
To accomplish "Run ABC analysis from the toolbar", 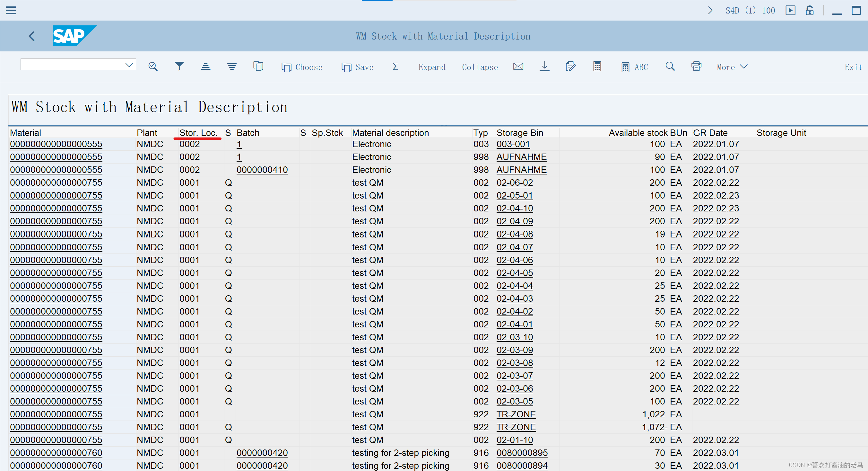I will [x=635, y=67].
